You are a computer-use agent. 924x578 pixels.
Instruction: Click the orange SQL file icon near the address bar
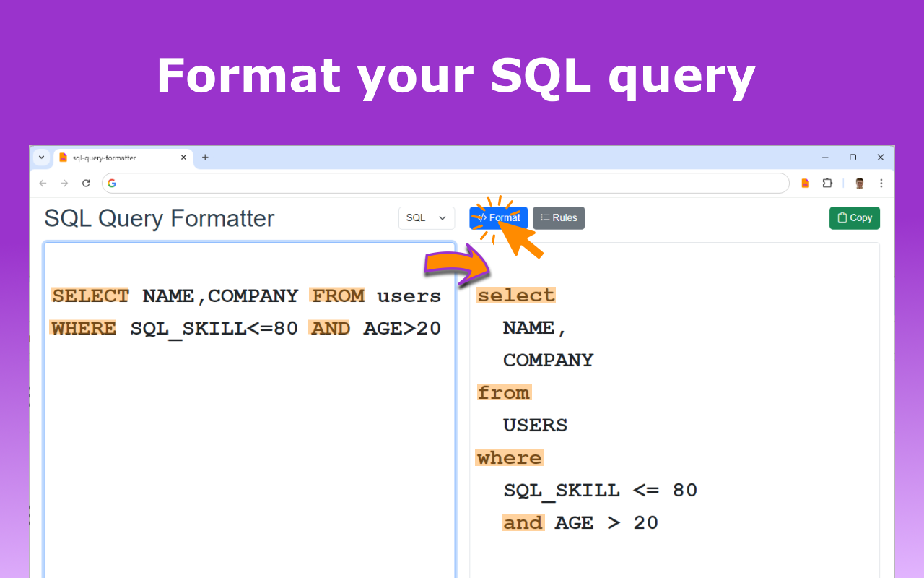[x=804, y=183]
